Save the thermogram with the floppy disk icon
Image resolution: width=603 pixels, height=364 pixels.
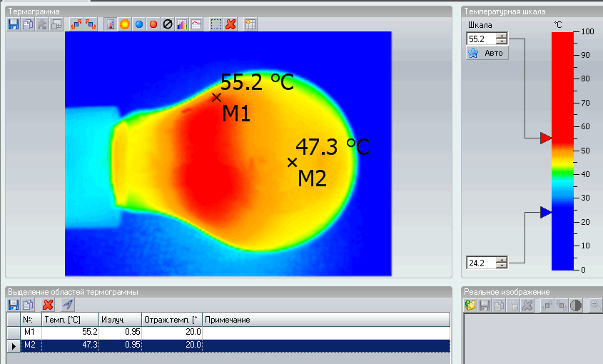pyautogui.click(x=13, y=24)
